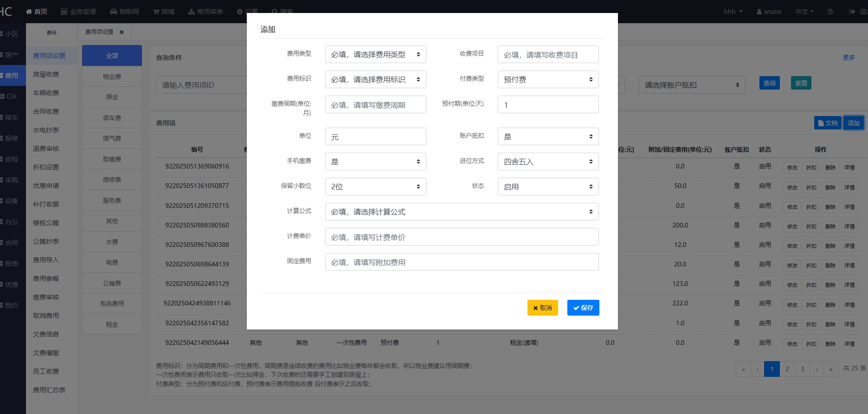Open the 状态 dropdown showing 启用
Viewport: 868px width, 414px height.
pyautogui.click(x=548, y=187)
